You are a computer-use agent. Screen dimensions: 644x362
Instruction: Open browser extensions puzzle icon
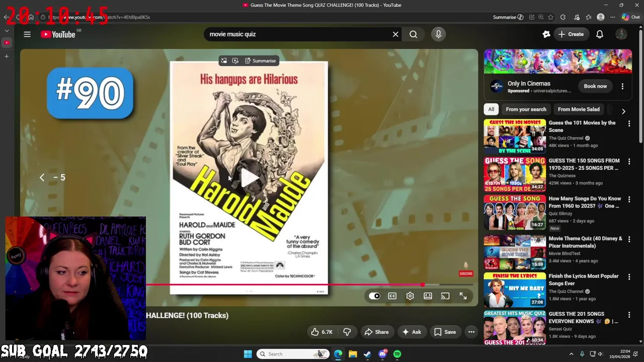[x=563, y=17]
